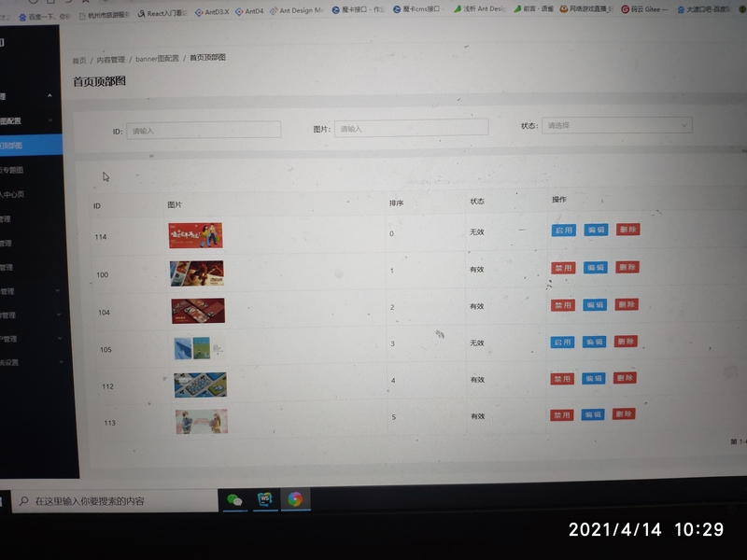Open WebStorm from the taskbar

point(264,499)
